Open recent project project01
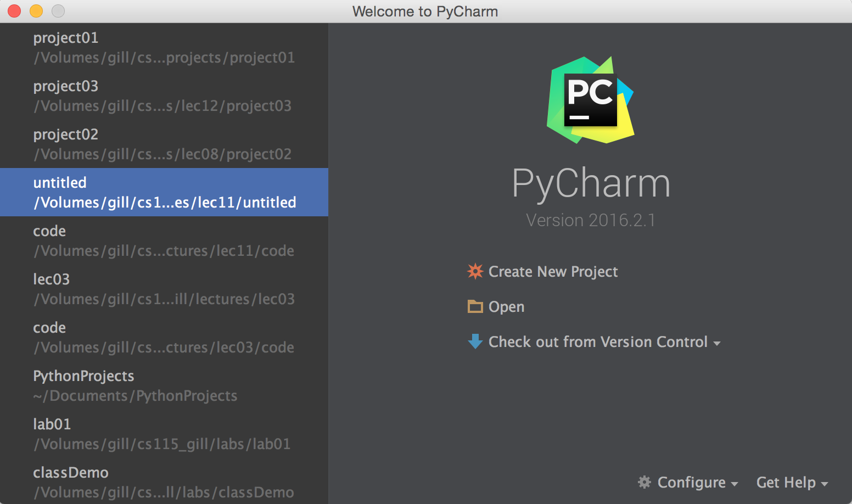This screenshot has width=852, height=504. click(x=164, y=47)
